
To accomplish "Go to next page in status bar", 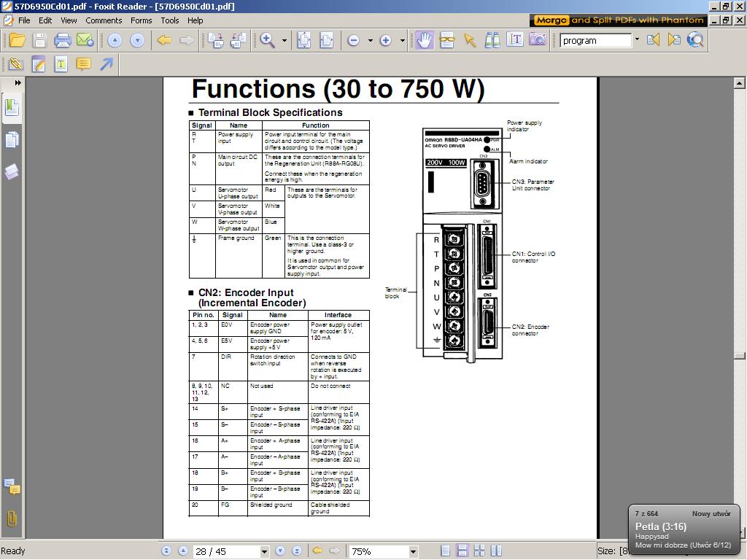I will pyautogui.click(x=280, y=551).
